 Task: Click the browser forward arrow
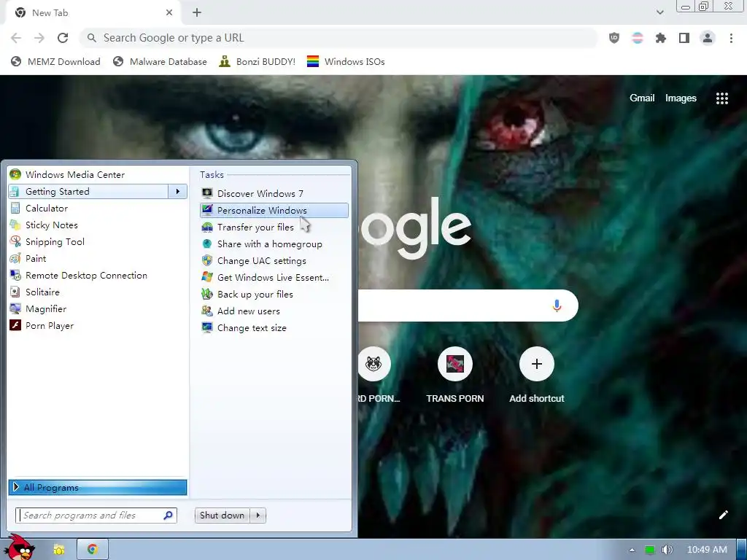coord(39,38)
